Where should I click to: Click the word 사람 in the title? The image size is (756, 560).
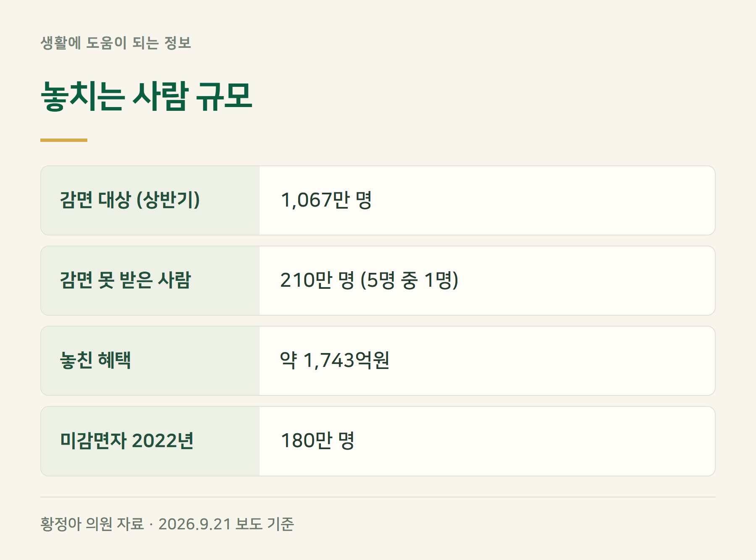160,97
